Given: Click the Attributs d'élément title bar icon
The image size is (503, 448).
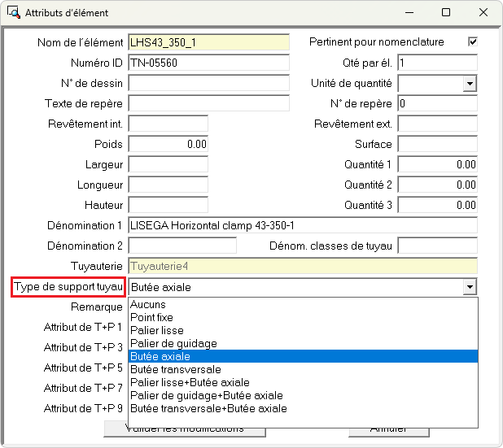Looking at the screenshot, I should pyautogui.click(x=13, y=13).
